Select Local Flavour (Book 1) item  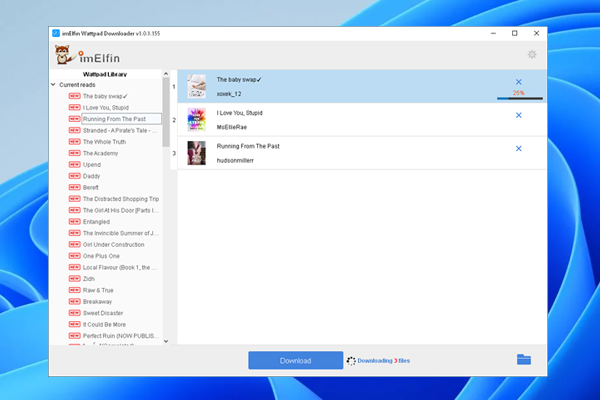(x=120, y=267)
